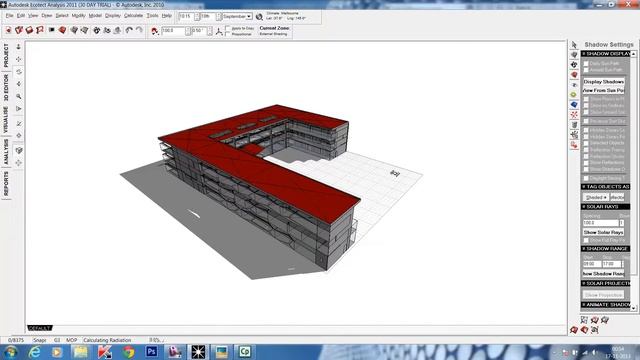Click the second grey cube toolbar icon
The image size is (640, 360).
pyautogui.click(x=85, y=30)
